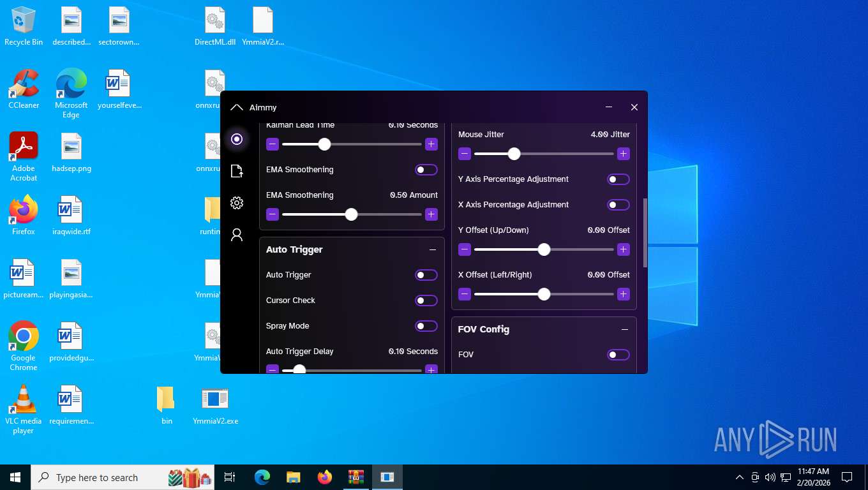Turn on Spray Mode toggle
868x490 pixels.
point(426,326)
